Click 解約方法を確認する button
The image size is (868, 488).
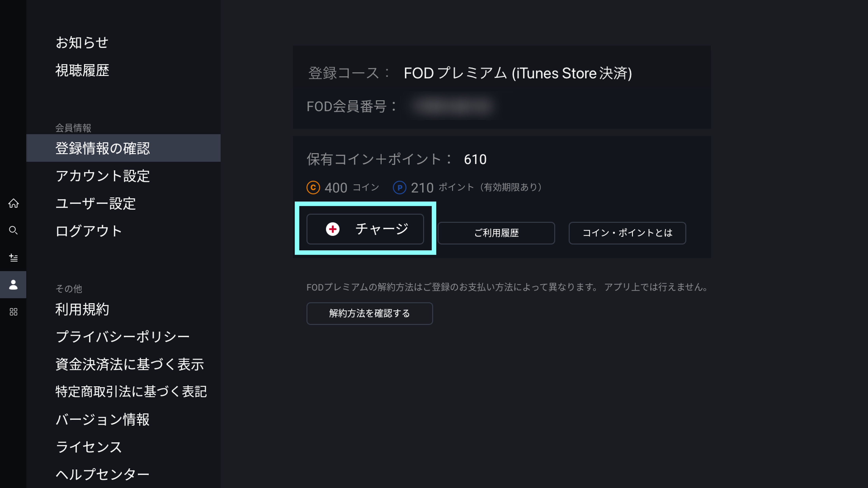370,314
